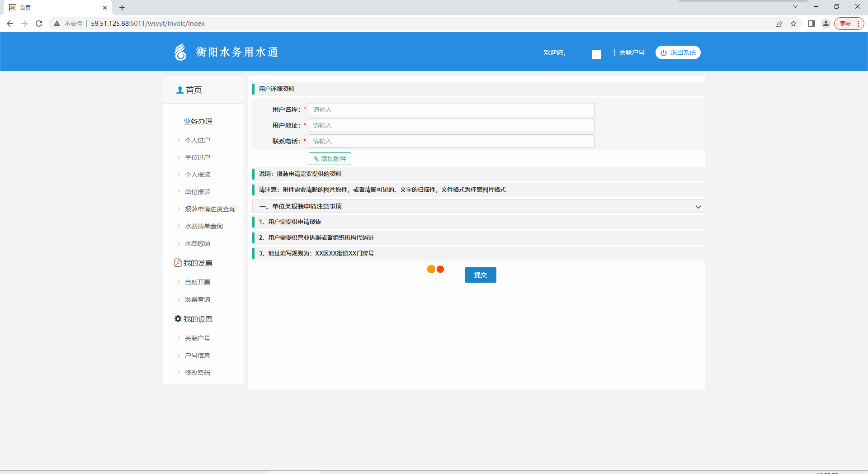Image resolution: width=868 pixels, height=474 pixels.
Task: Open the 单位报装 sidebar item
Action: click(197, 192)
